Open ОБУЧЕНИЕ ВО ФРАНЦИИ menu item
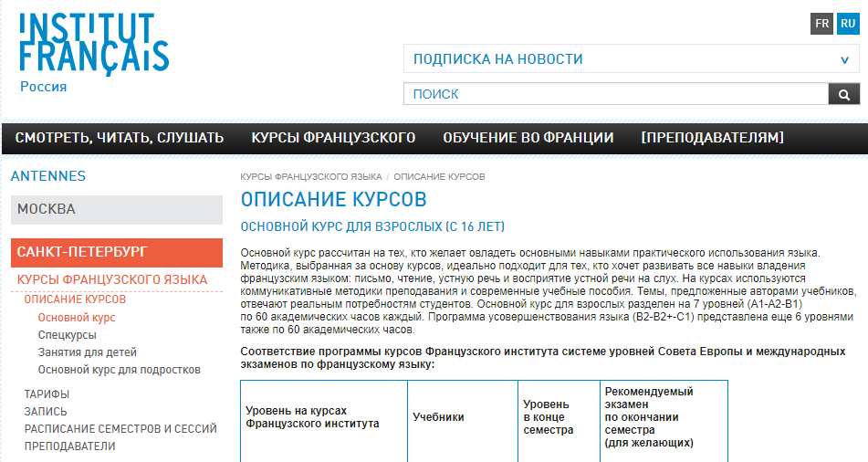Viewport: 868px width, 462px height. pos(528,138)
